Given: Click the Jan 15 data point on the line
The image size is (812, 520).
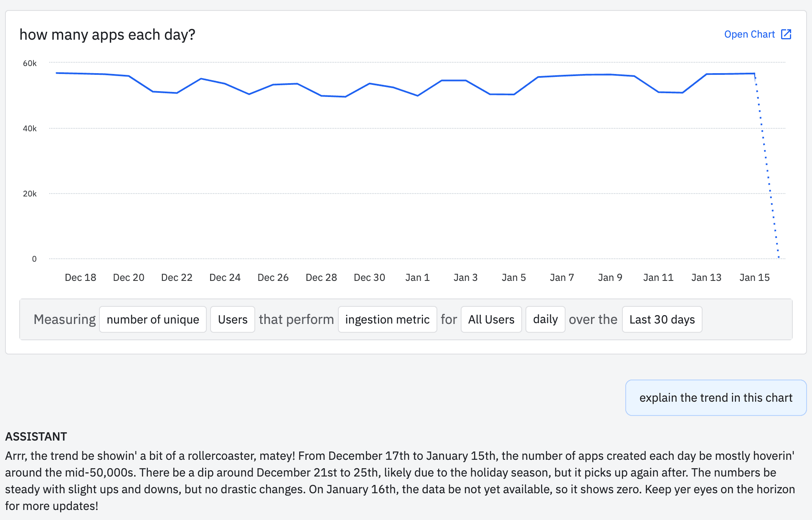Looking at the screenshot, I should [754, 74].
